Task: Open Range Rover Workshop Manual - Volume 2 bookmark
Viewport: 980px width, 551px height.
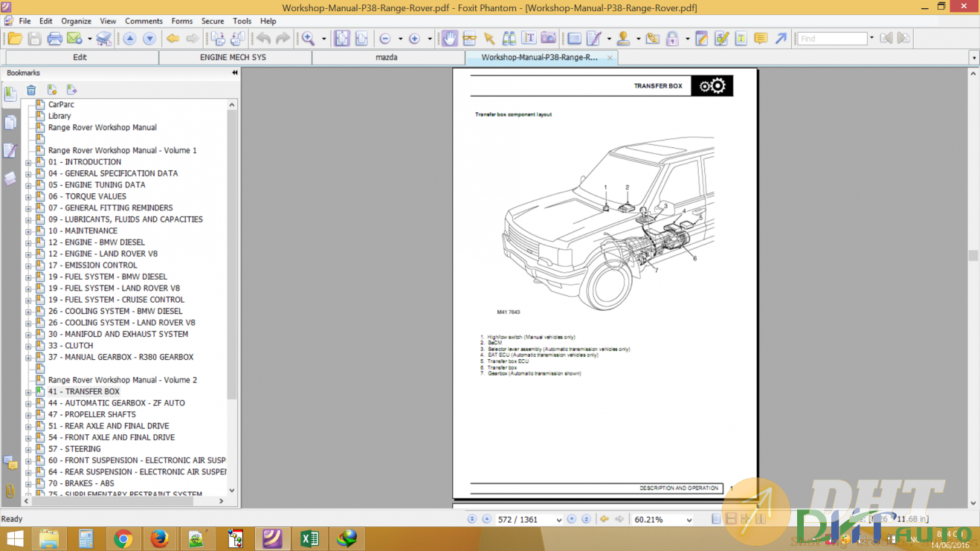Action: click(123, 380)
